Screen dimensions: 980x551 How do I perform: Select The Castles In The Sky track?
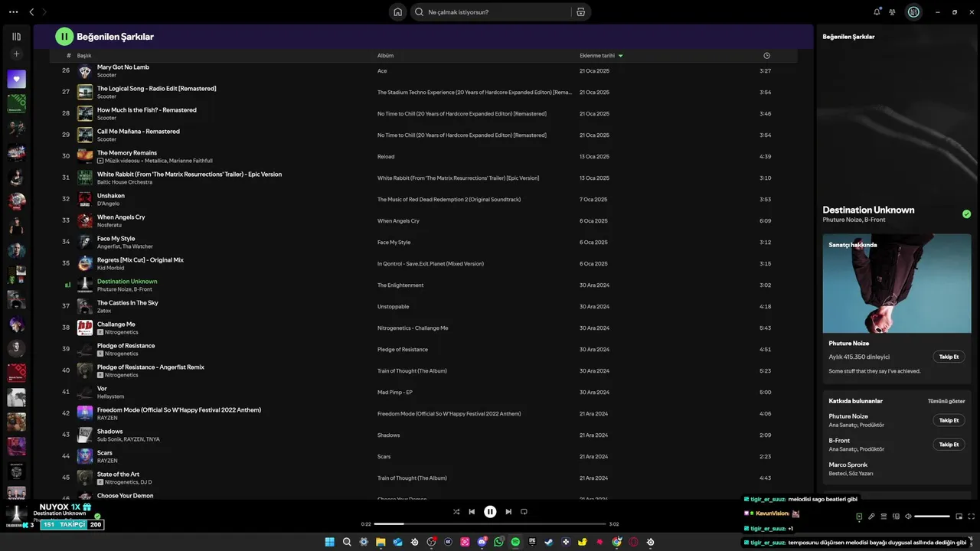coord(127,303)
